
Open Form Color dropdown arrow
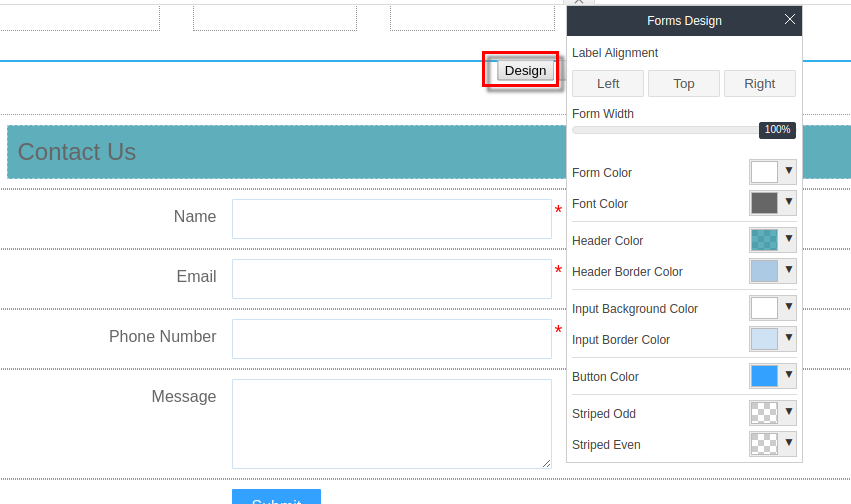coord(789,171)
